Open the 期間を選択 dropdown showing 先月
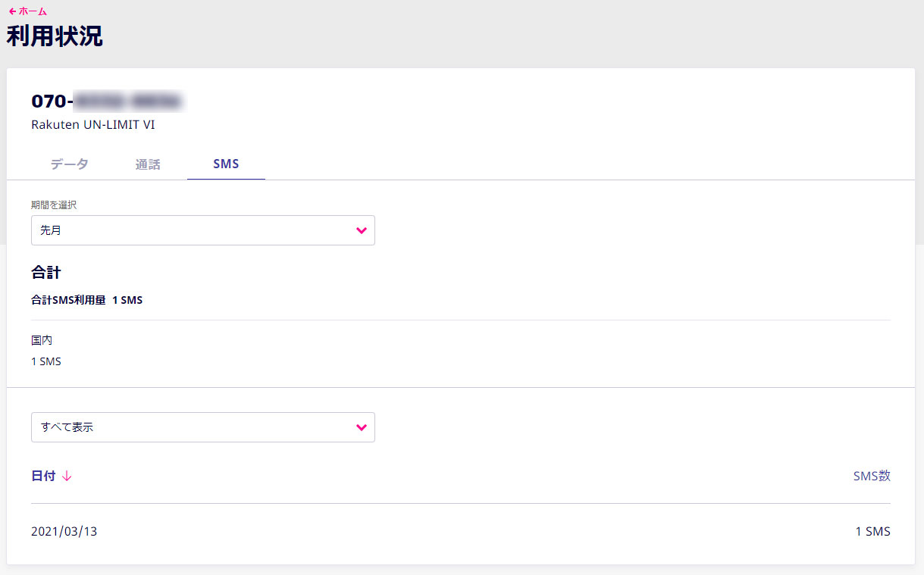The width and height of the screenshot is (924, 575). [203, 230]
